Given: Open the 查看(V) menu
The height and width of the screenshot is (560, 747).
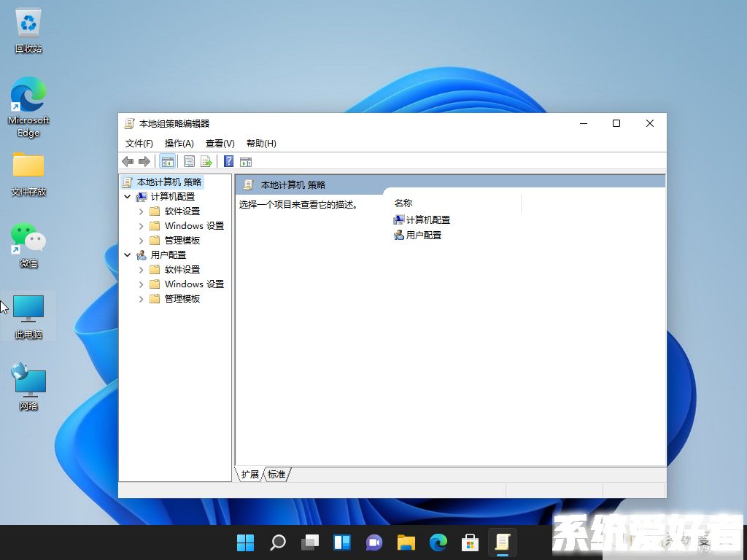Looking at the screenshot, I should [x=220, y=144].
